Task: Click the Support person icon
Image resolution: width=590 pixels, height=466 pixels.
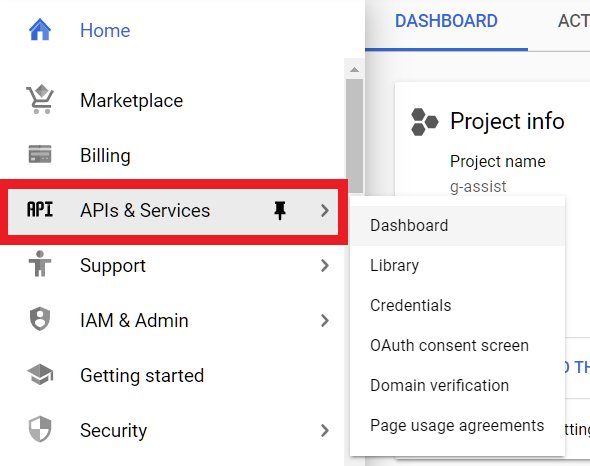Action: coord(40,264)
